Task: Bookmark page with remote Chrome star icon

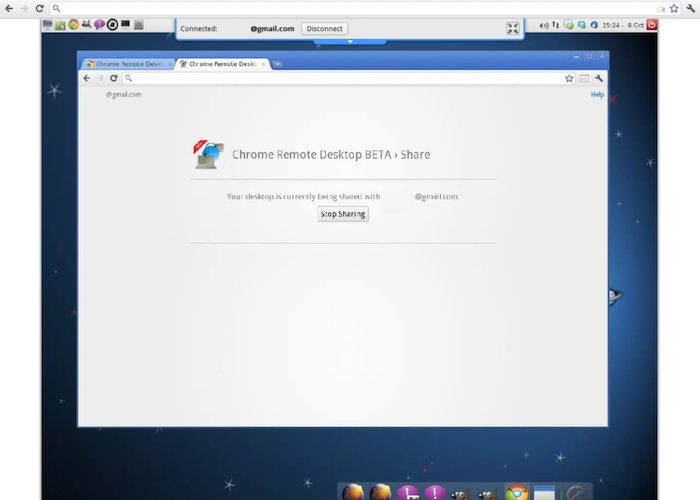Action: click(x=569, y=79)
